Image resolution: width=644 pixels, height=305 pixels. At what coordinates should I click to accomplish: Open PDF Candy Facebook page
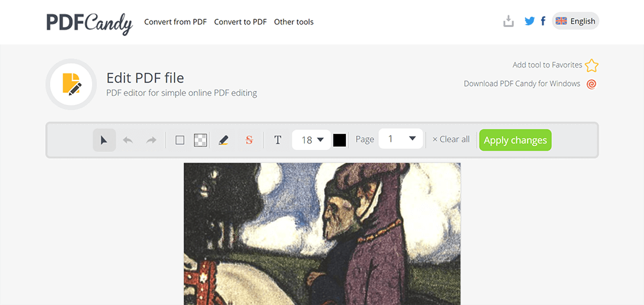click(x=543, y=21)
